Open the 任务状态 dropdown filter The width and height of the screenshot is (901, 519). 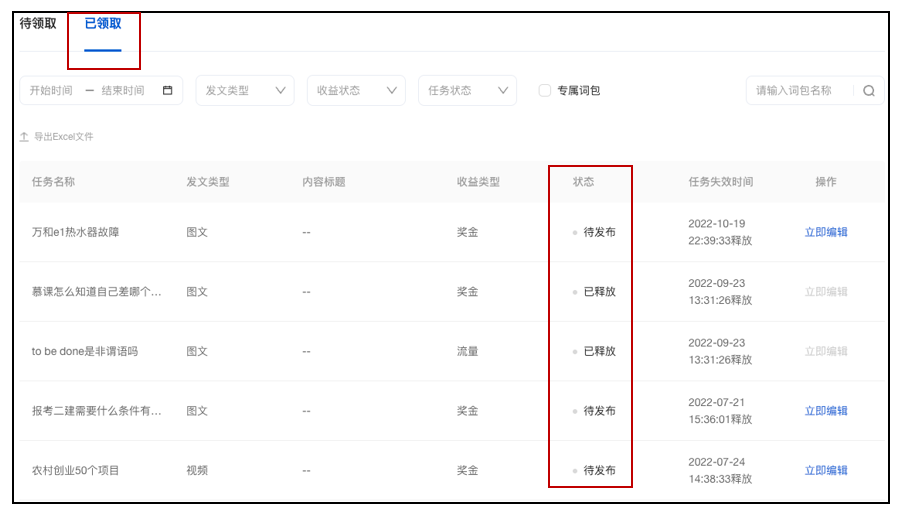pos(467,90)
